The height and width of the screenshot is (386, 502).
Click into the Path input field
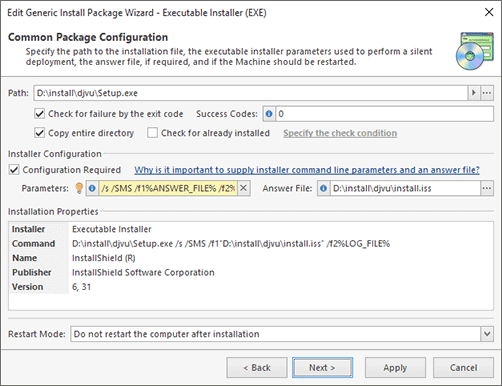coord(251,93)
